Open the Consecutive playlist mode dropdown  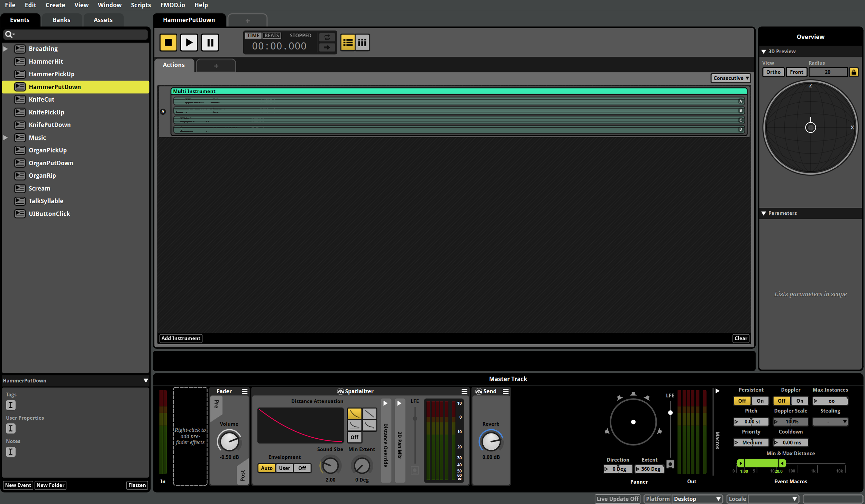click(x=731, y=78)
